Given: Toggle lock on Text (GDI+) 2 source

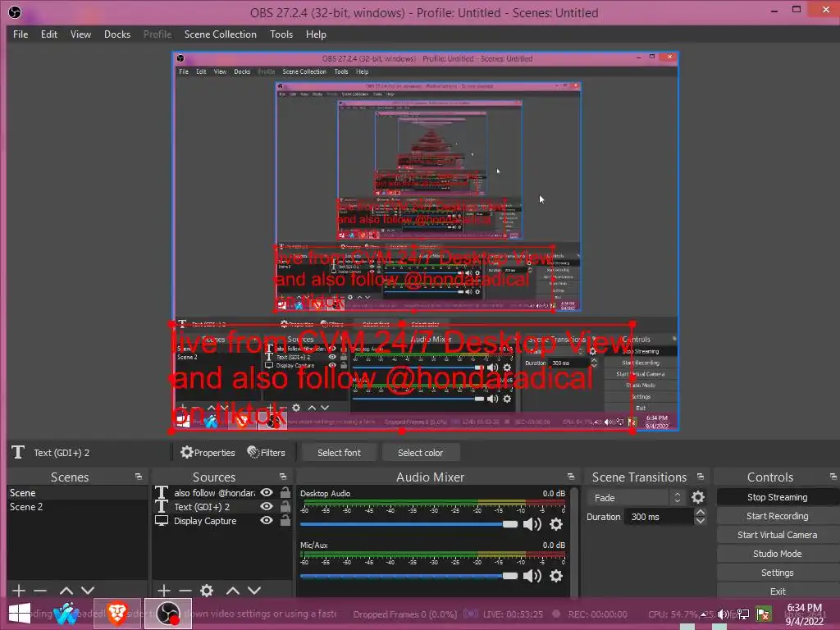Looking at the screenshot, I should (285, 506).
